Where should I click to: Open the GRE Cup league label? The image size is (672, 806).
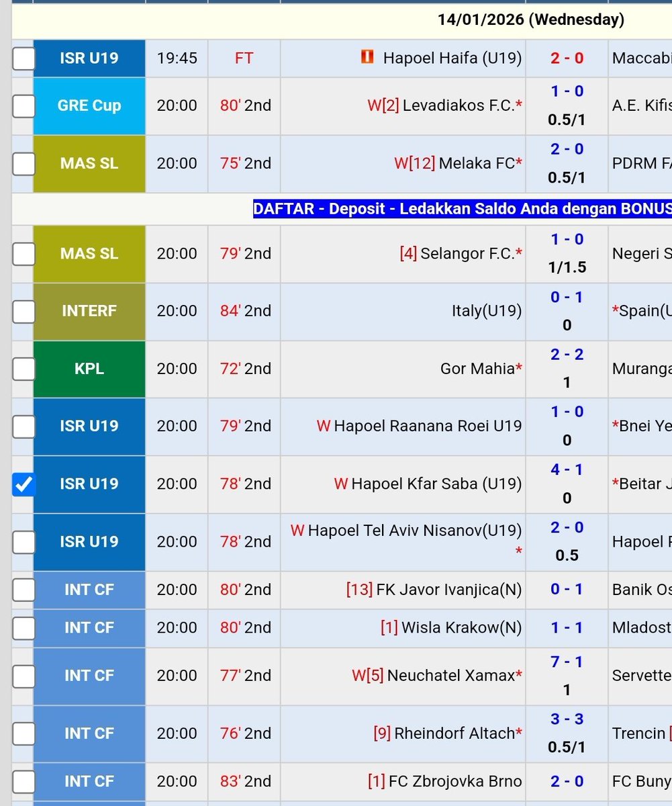click(89, 105)
